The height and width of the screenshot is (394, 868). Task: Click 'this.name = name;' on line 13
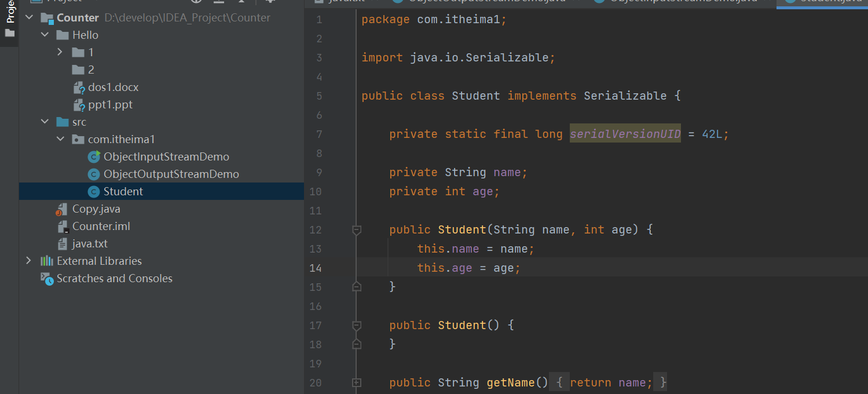pos(476,249)
